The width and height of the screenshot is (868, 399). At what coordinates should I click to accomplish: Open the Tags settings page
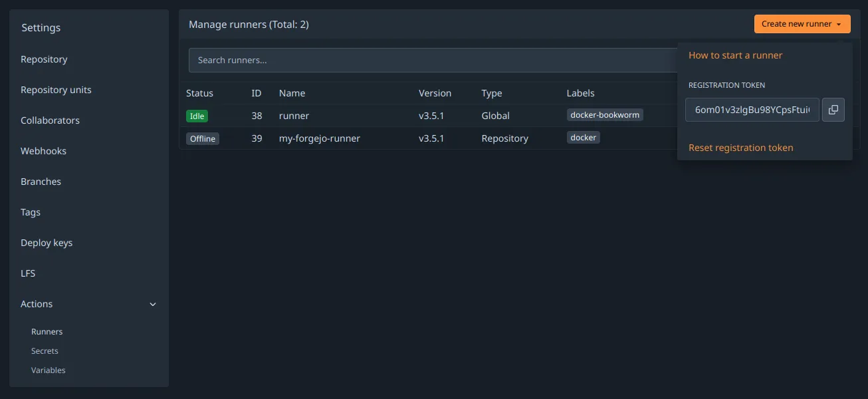pyautogui.click(x=31, y=212)
